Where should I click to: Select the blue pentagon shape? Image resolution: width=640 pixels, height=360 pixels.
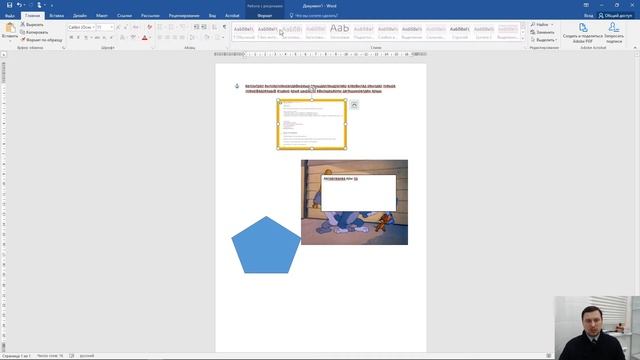266,245
